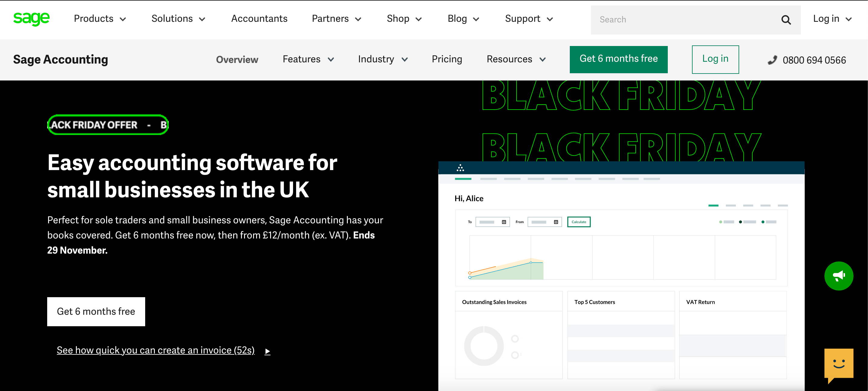Click the green Get 6 months free button
The height and width of the screenshot is (391, 868).
618,59
